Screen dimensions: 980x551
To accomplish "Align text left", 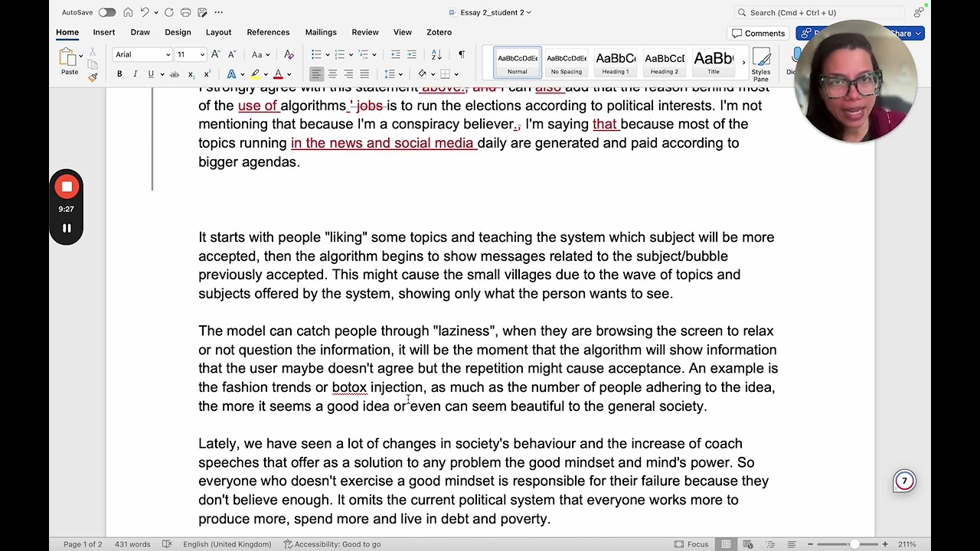I will click(316, 74).
